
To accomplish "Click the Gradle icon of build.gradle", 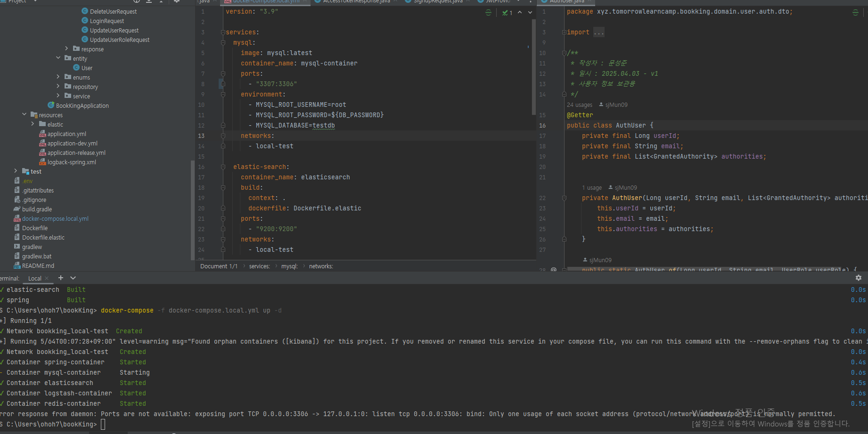I will tap(17, 209).
